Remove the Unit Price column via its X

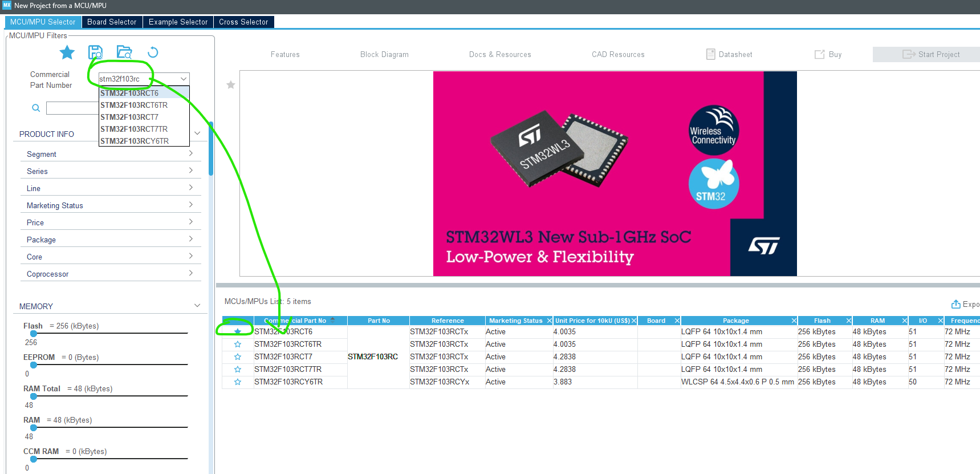click(634, 321)
